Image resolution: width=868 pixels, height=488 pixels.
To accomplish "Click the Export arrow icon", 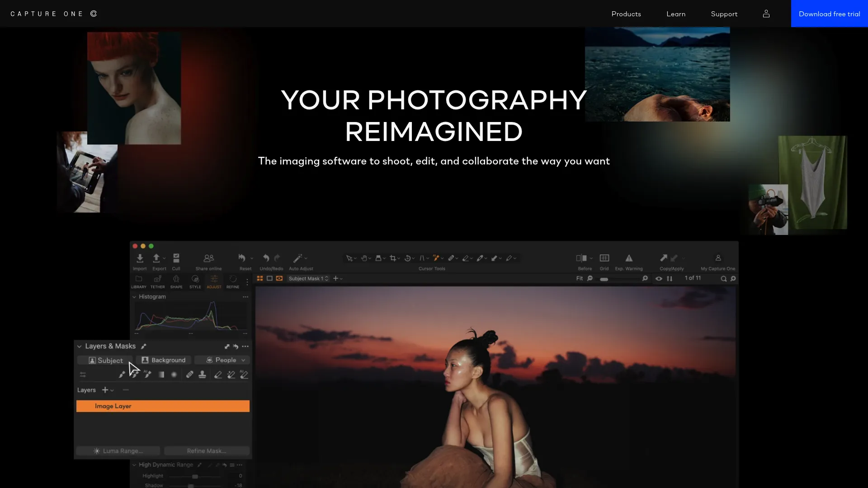I will (156, 258).
